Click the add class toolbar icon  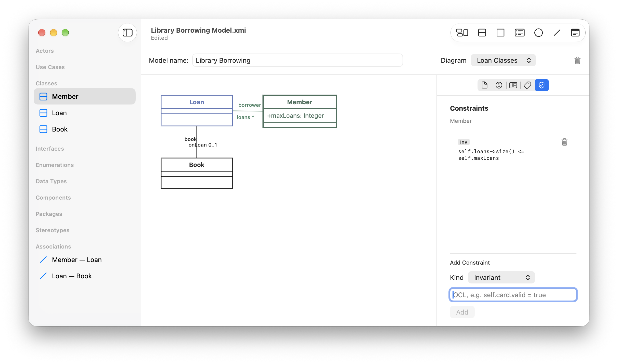(x=482, y=33)
